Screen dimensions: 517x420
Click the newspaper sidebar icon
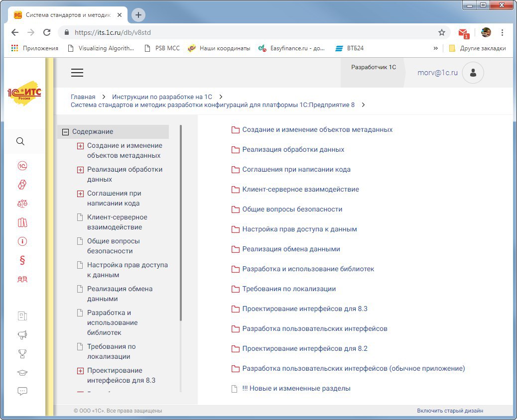click(22, 316)
